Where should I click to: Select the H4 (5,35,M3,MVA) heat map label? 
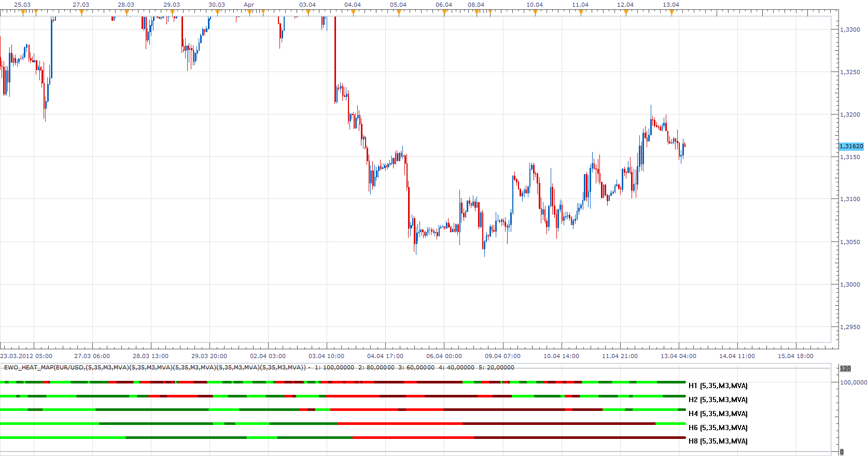718,414
